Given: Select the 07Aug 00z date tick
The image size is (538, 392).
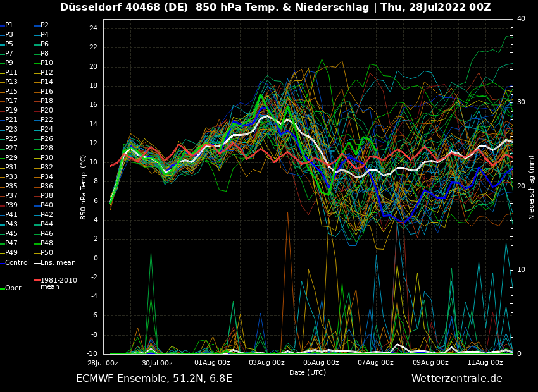Looking at the screenshot, I should pyautogui.click(x=376, y=363).
